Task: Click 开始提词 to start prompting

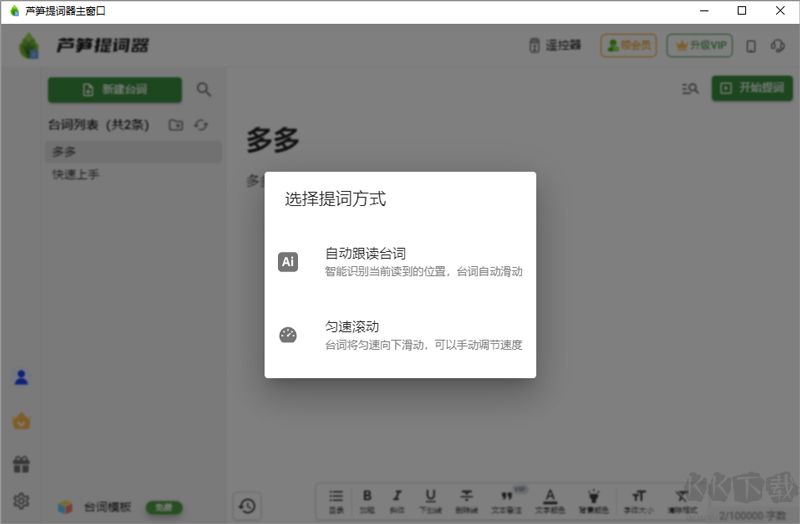Action: 752,88
